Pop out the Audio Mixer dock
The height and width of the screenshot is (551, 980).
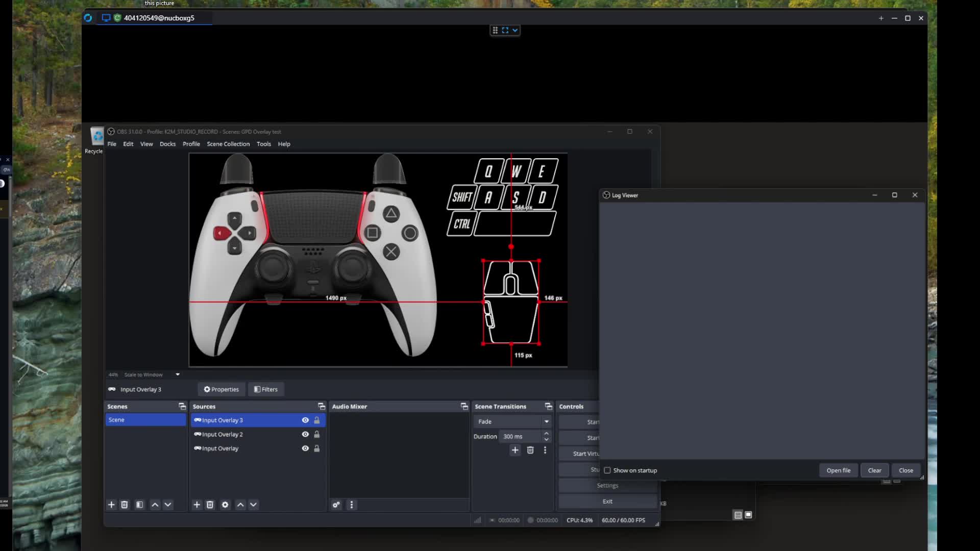coord(464,406)
